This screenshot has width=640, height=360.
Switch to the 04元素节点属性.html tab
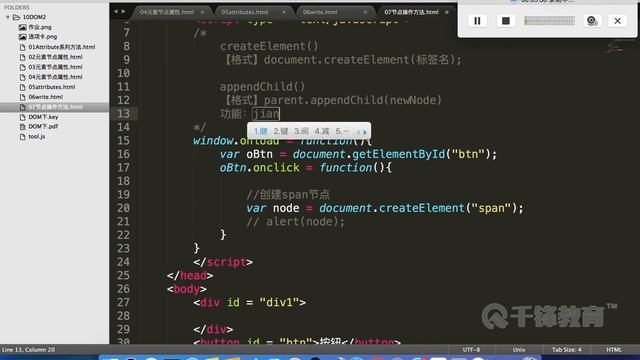(167, 12)
